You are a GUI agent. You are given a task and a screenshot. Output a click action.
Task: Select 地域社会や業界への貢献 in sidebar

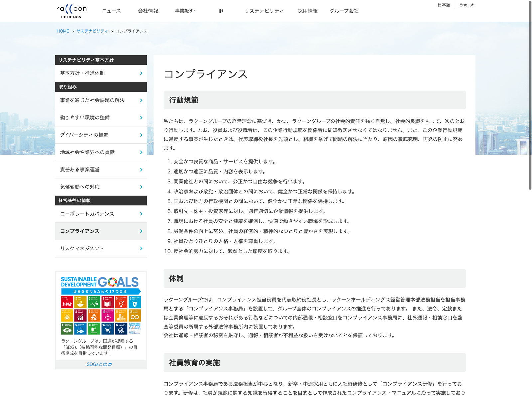[87, 152]
